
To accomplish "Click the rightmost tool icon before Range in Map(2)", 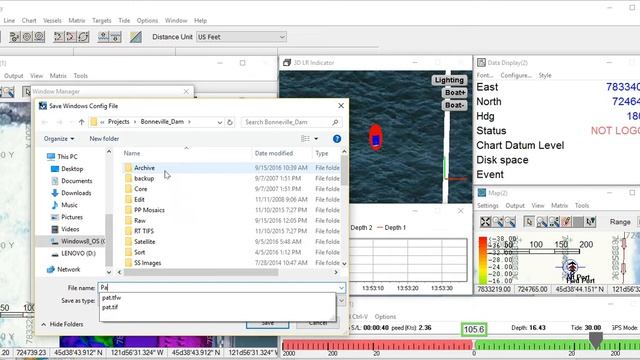I will click(591, 222).
